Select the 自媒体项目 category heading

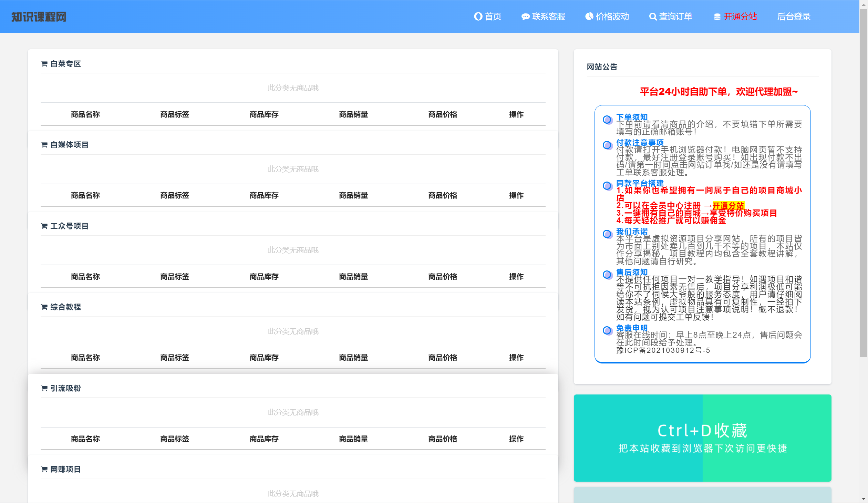click(x=69, y=145)
